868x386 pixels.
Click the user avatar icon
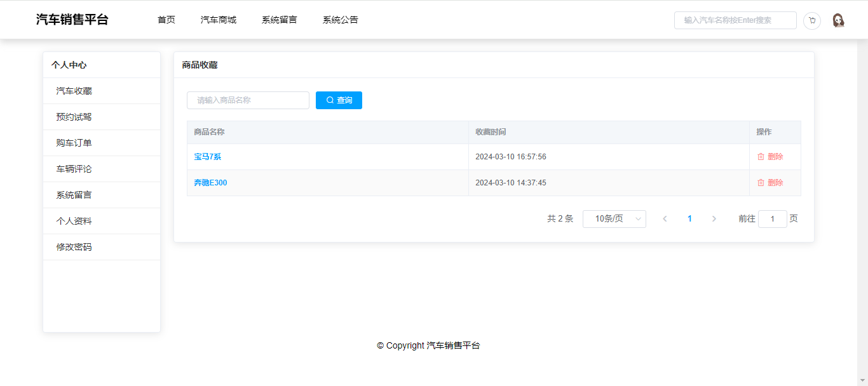point(838,20)
